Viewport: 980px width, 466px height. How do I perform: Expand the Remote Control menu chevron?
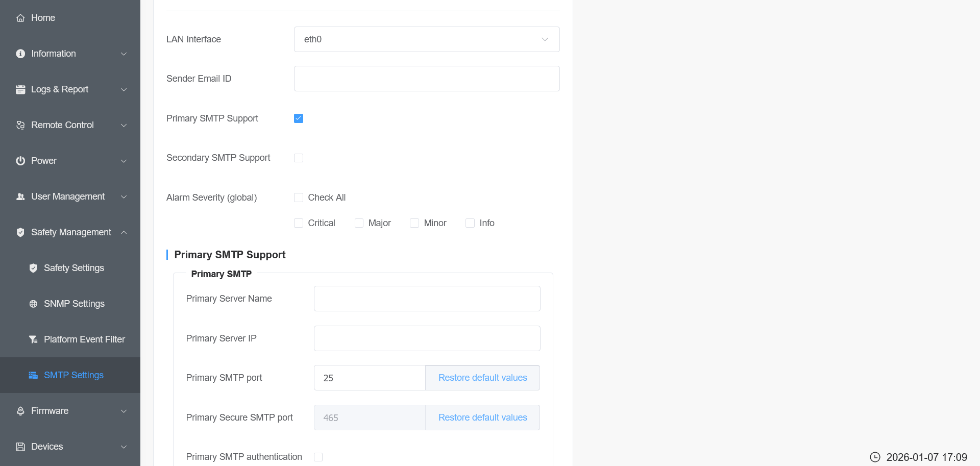click(124, 125)
